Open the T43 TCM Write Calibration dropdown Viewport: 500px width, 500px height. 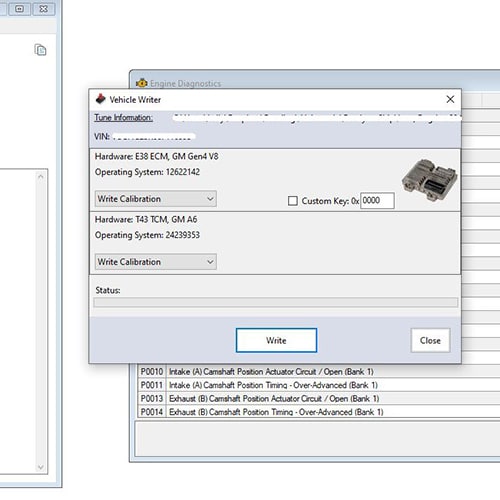pyautogui.click(x=156, y=262)
